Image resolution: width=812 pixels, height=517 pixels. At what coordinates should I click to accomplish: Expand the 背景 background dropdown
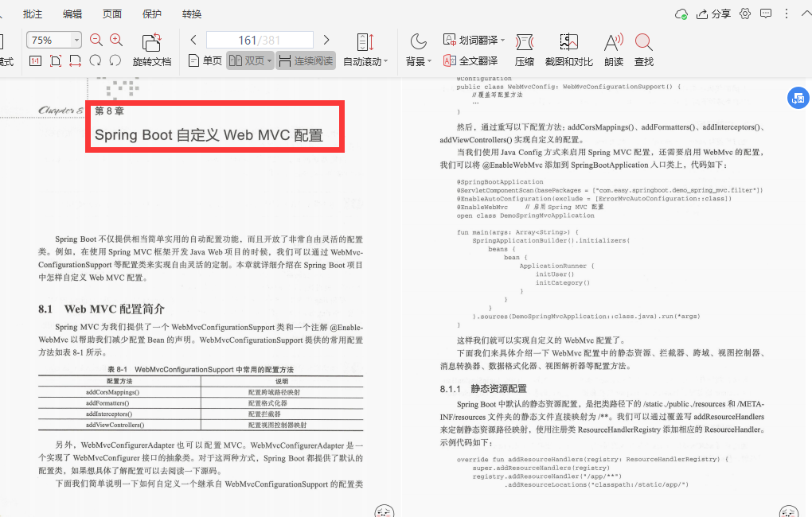[x=429, y=61]
